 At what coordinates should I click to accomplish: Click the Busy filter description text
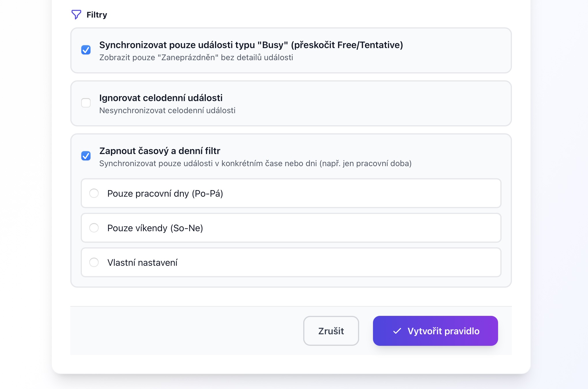click(196, 58)
